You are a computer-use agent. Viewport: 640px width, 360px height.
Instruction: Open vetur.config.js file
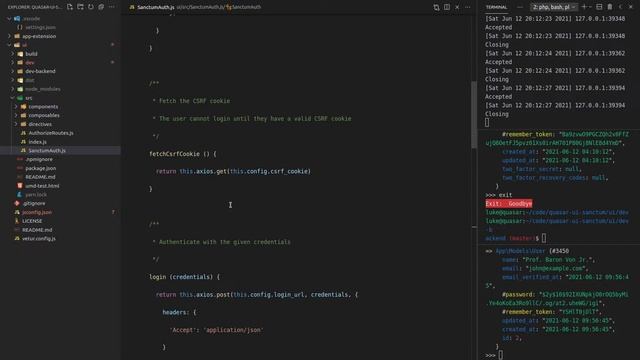[x=39, y=239]
